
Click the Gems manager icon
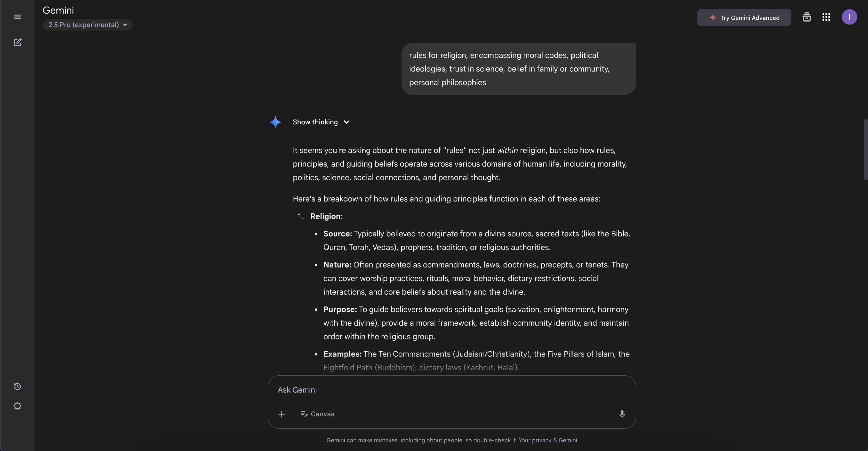[x=807, y=17]
